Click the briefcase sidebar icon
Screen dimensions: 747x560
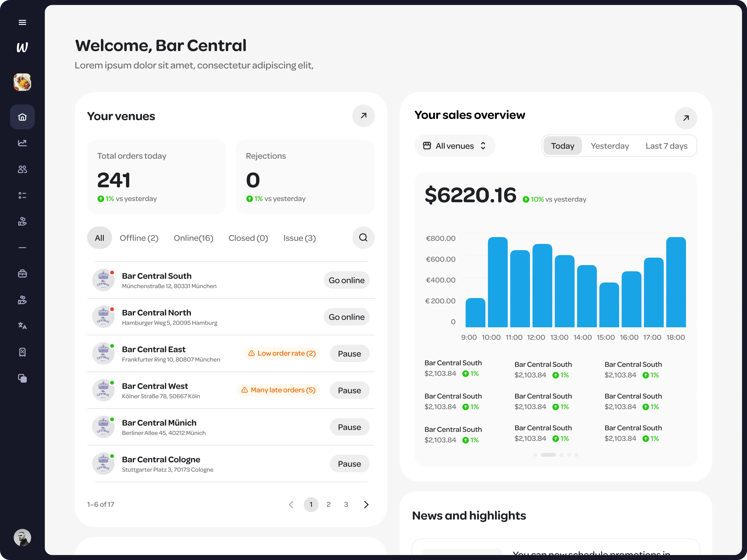pos(22,273)
